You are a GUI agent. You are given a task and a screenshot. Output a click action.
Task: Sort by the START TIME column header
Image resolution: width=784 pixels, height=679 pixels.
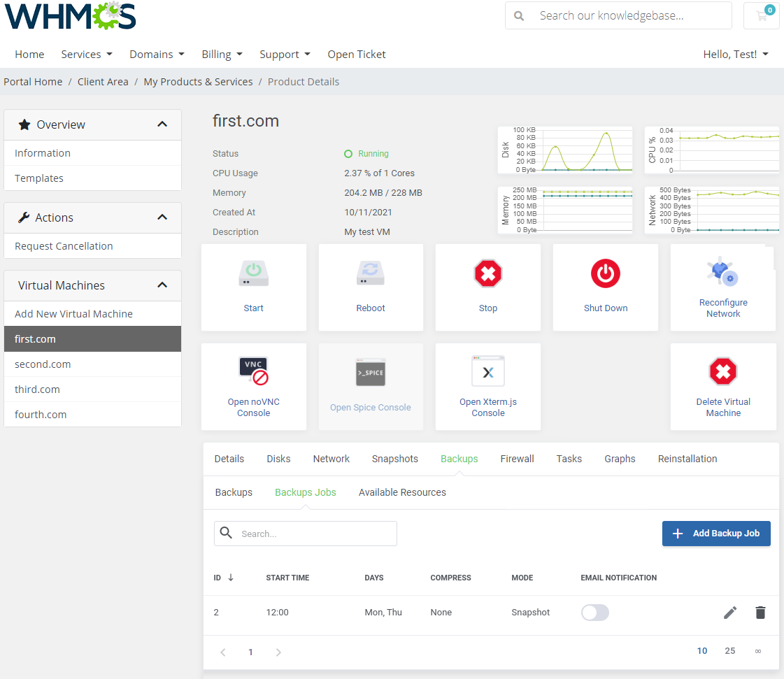click(287, 578)
